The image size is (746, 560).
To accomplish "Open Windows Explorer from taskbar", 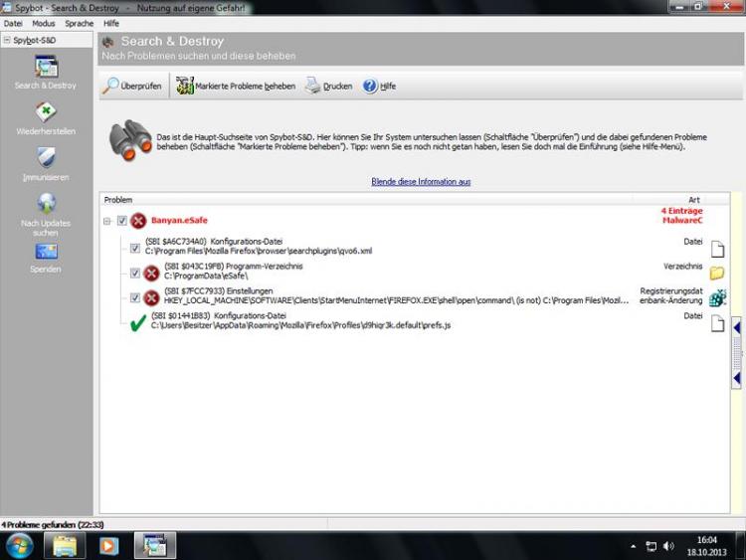I will click(65, 545).
